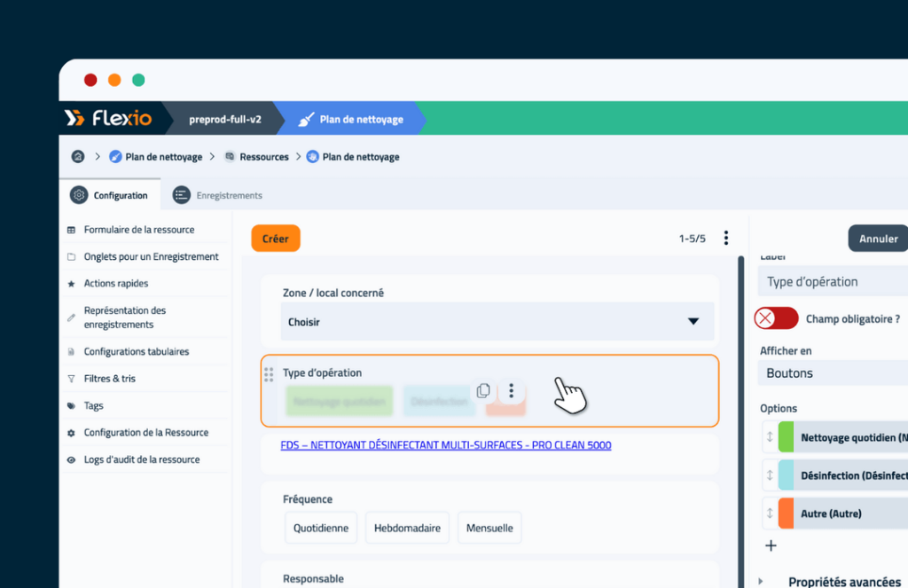Click the home icon in the breadcrumb

click(78, 157)
